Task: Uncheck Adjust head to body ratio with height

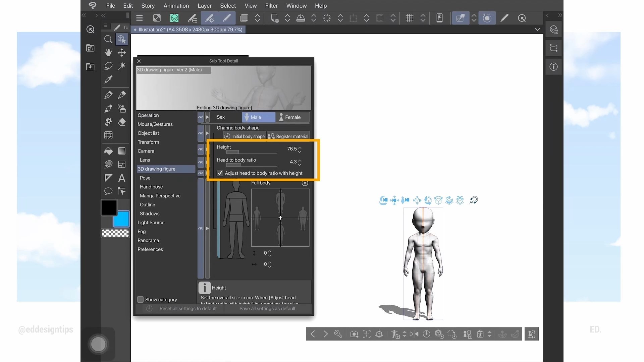Action: [x=220, y=173]
